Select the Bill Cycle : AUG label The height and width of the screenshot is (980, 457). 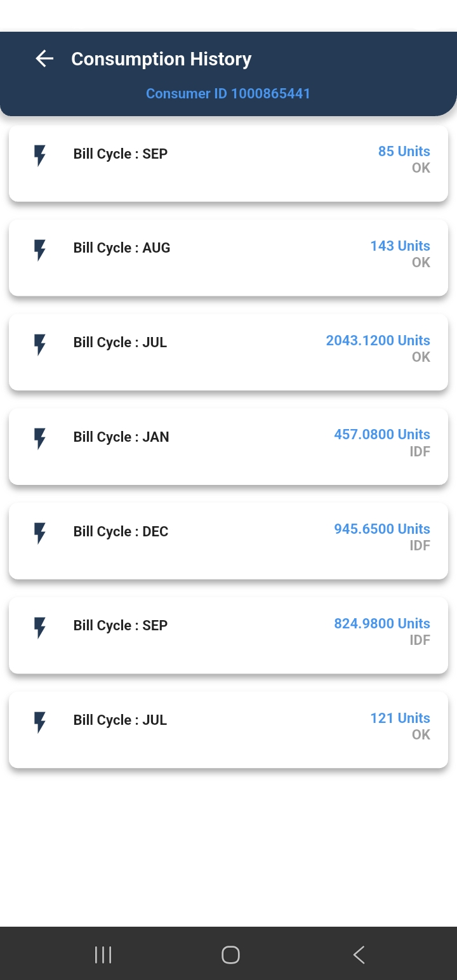point(122,248)
